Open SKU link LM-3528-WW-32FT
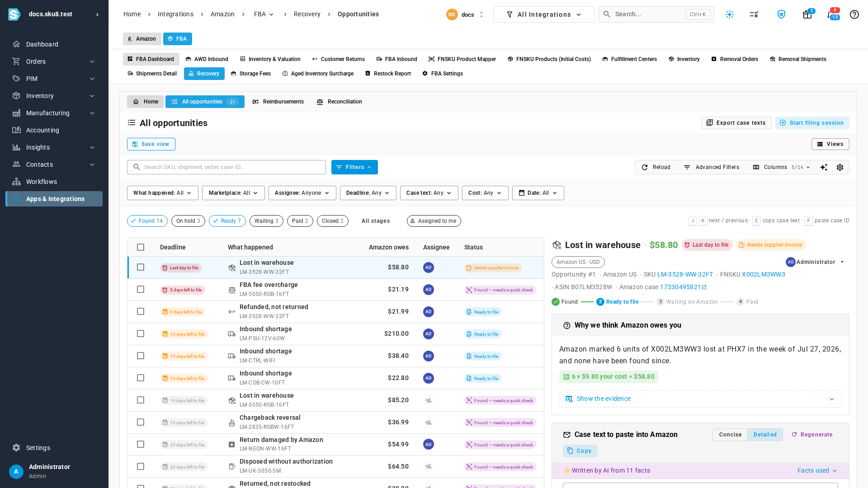This screenshot has width=868, height=488. pos(685,275)
